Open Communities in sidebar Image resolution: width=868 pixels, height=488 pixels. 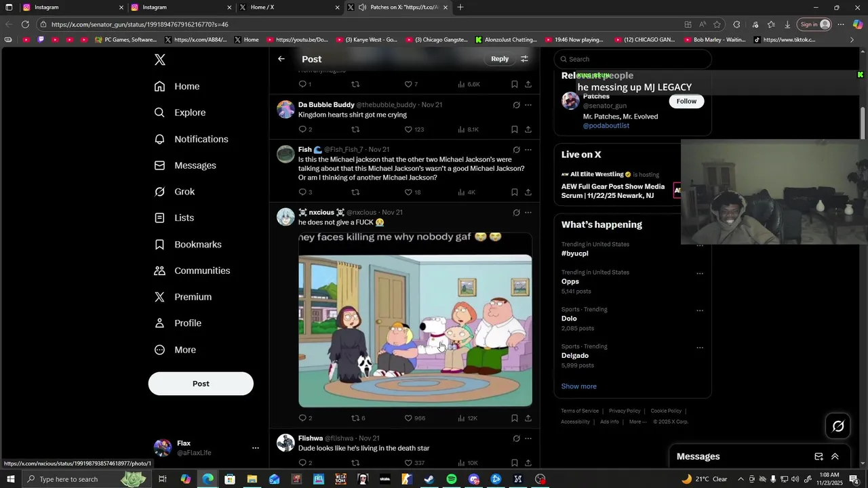pos(192,270)
